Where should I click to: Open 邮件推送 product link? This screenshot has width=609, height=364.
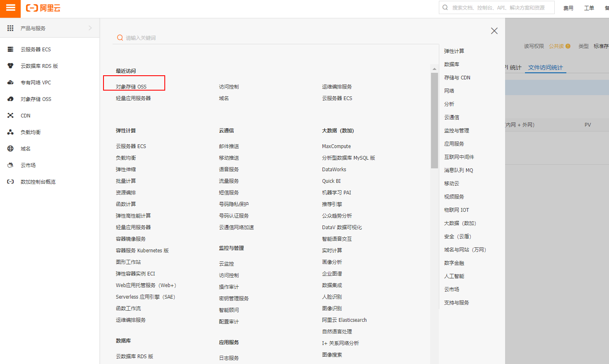coord(229,146)
